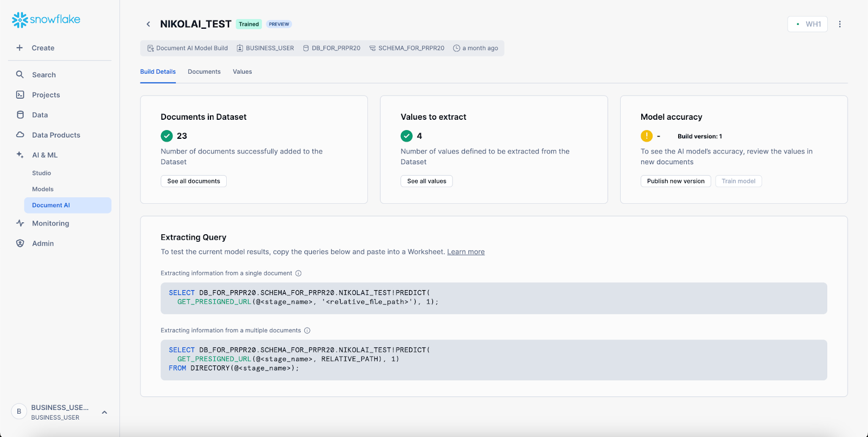Click the Publish new version button
The image size is (868, 437).
(675, 181)
